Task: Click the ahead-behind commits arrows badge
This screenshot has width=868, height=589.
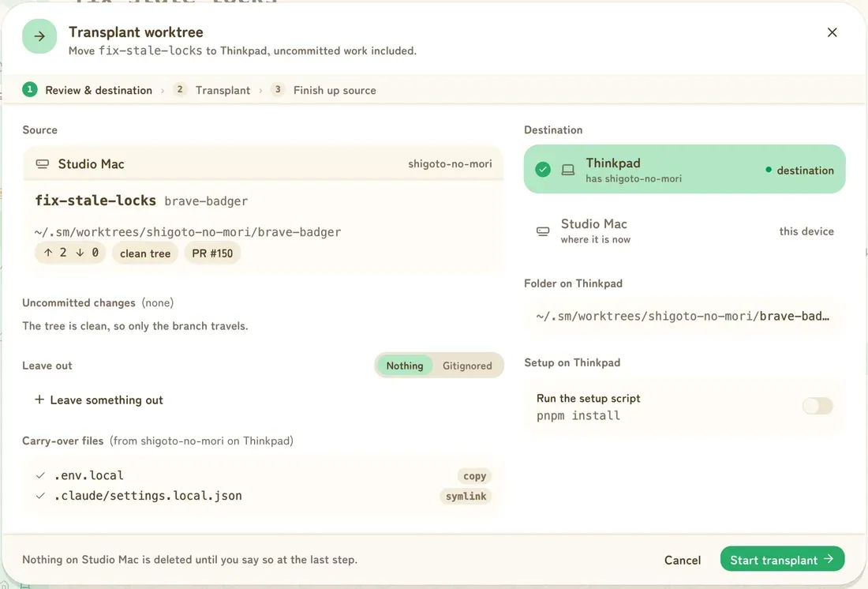Action: click(71, 253)
